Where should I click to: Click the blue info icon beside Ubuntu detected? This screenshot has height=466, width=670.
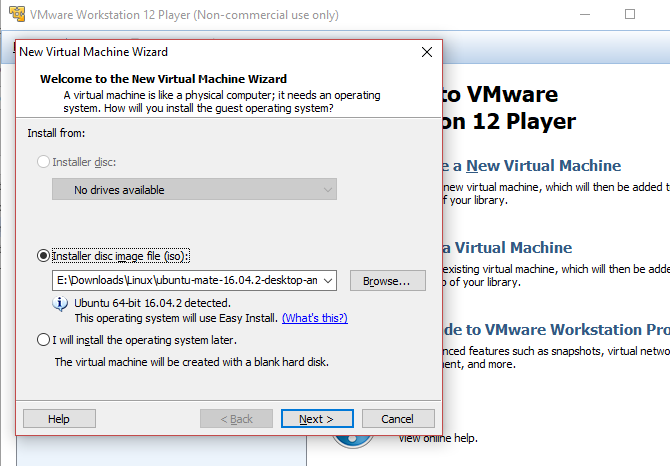click(x=62, y=303)
